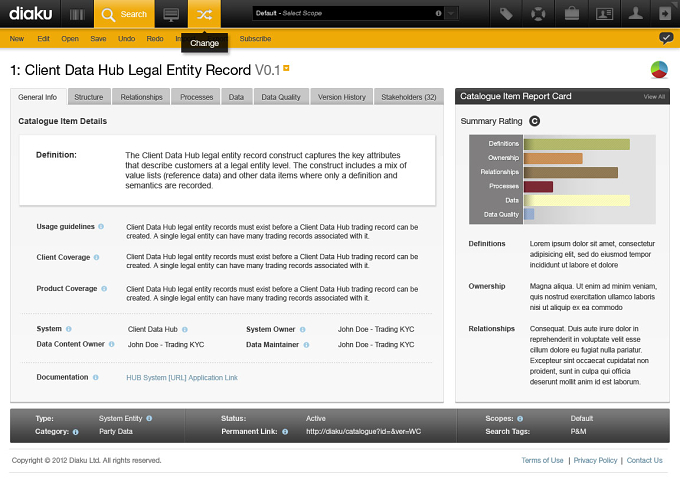Viewport: 680px width, 480px height.
Task: Click the Product Coverage info icon
Action: click(x=104, y=288)
